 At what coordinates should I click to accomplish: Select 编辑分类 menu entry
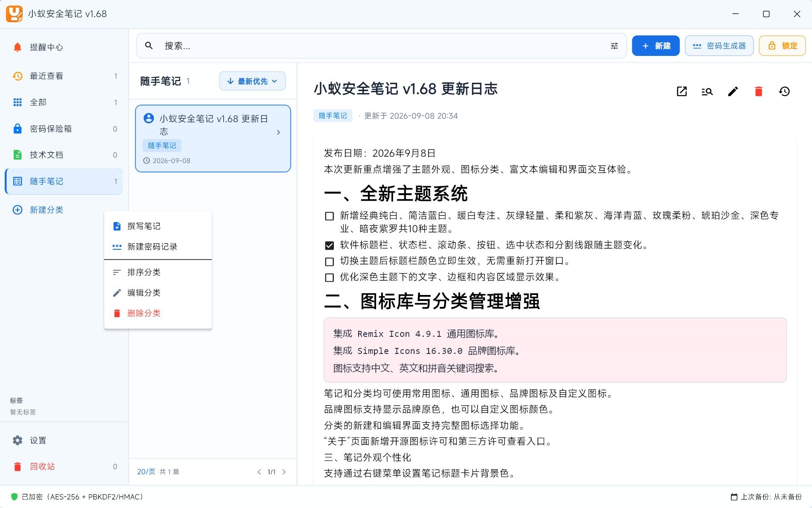[x=158, y=293]
